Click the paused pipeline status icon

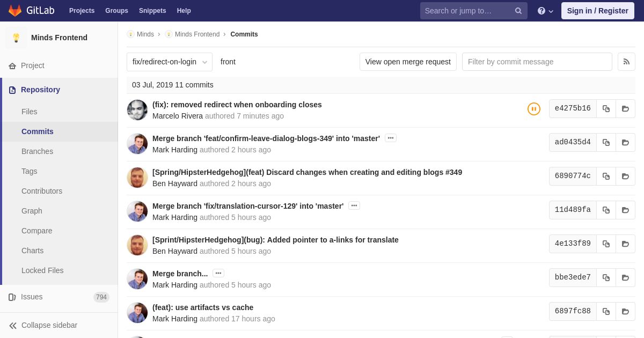pyautogui.click(x=533, y=109)
